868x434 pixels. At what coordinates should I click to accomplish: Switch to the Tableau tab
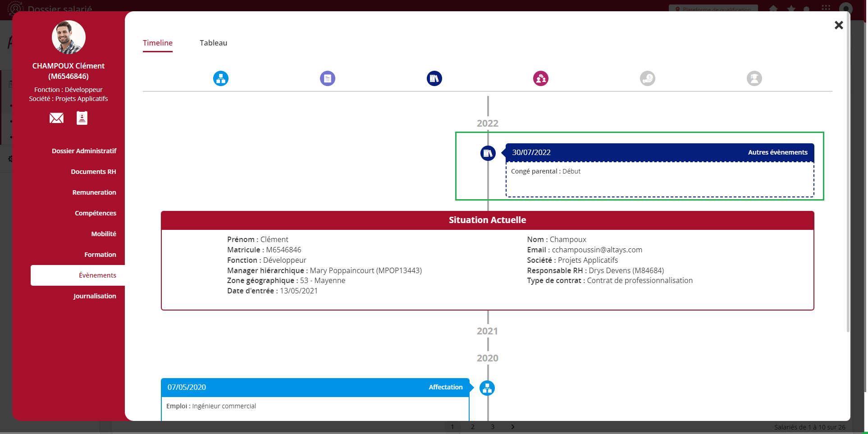213,43
